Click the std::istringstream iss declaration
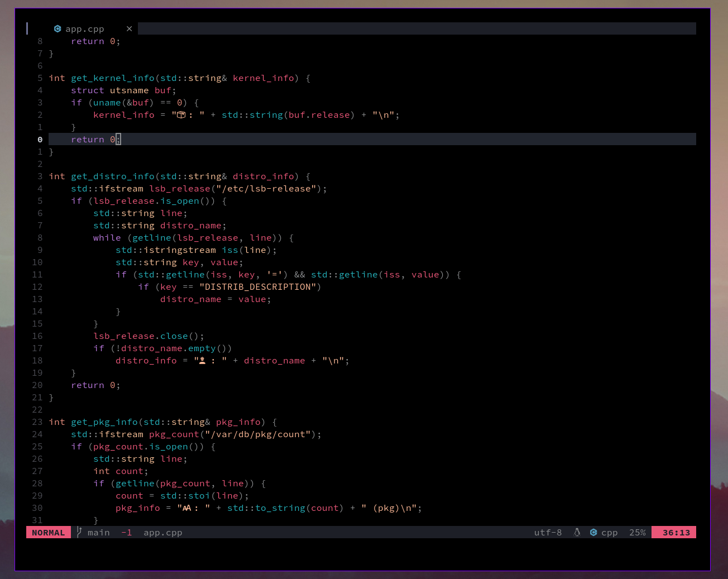Image resolution: width=728 pixels, height=579 pixels. pyautogui.click(x=197, y=250)
